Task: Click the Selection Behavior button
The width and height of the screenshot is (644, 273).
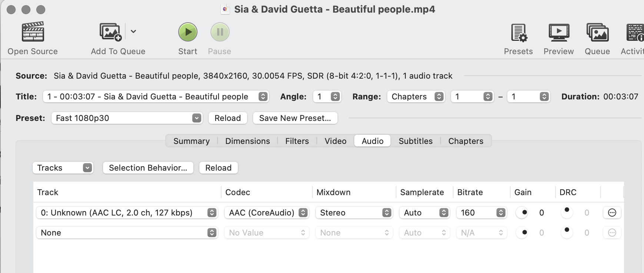Action: (148, 168)
